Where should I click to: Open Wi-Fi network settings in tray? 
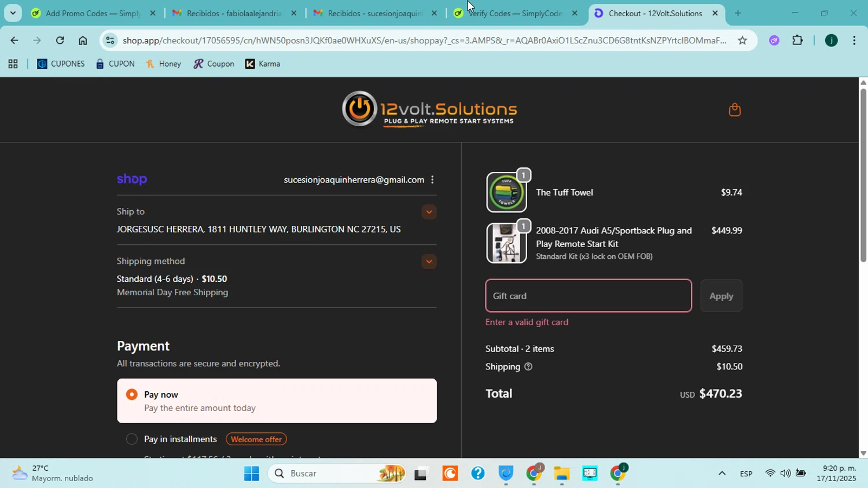point(770,474)
